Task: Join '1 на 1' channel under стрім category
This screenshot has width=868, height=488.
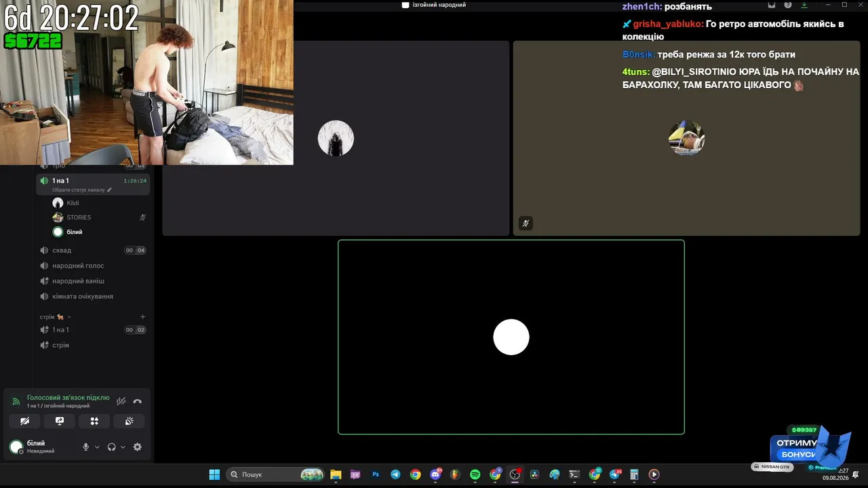Action: pos(93,330)
